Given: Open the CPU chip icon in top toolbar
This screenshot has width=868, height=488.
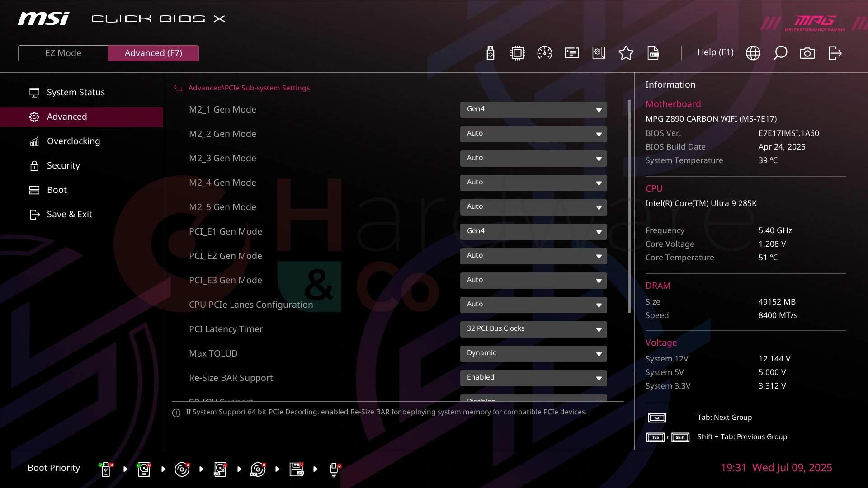Looking at the screenshot, I should coord(517,53).
